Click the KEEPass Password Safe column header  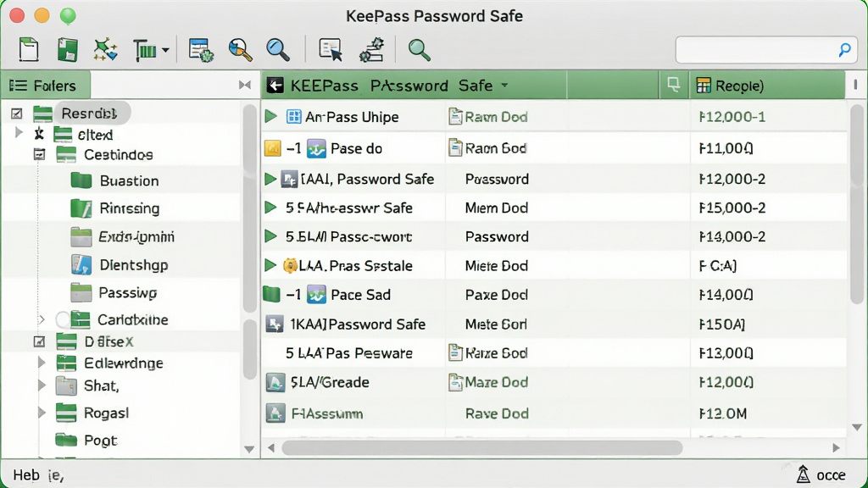pyautogui.click(x=414, y=86)
